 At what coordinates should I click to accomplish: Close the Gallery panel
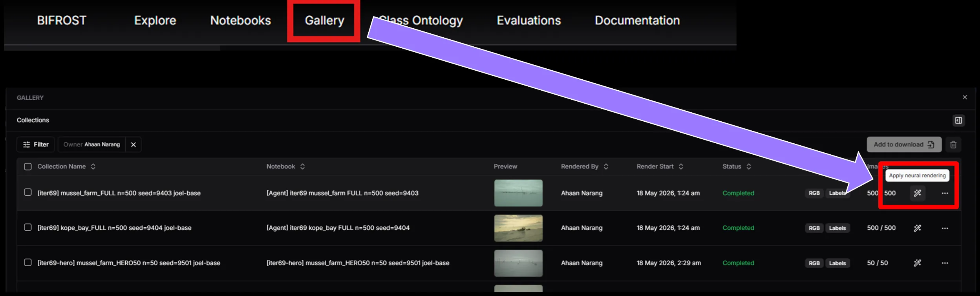[965, 97]
